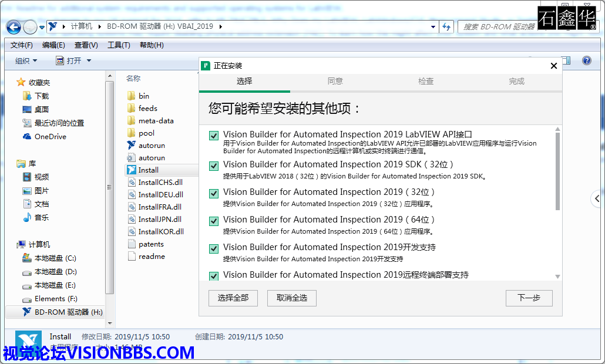Select InstallDEU.dll file
605x364 pixels.
pyautogui.click(x=155, y=194)
